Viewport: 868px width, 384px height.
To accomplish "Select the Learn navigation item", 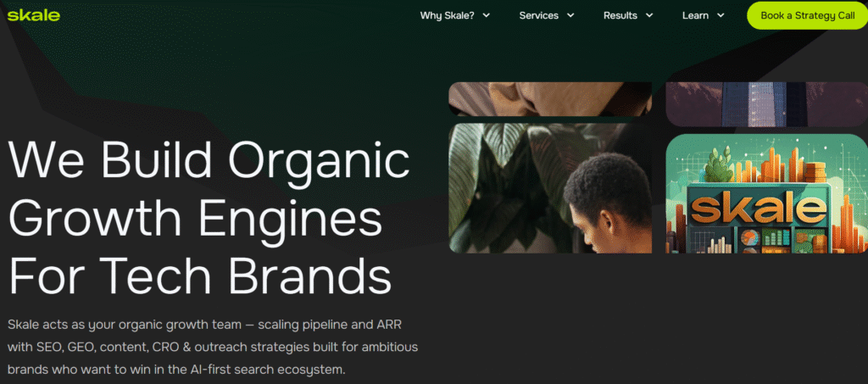I will point(695,15).
